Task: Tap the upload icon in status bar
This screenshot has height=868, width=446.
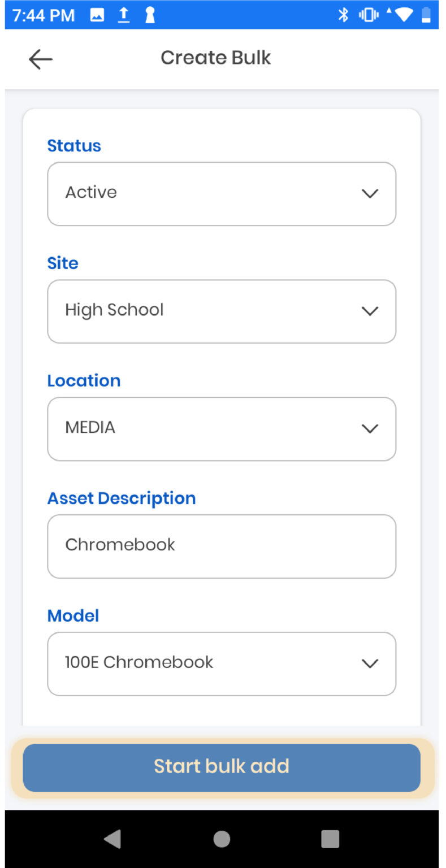Action: coord(123,15)
